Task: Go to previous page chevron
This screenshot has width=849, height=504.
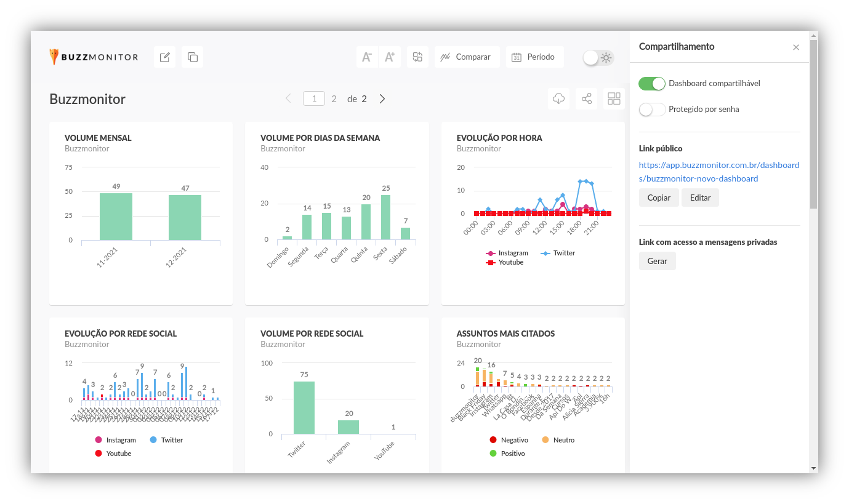Action: [288, 99]
